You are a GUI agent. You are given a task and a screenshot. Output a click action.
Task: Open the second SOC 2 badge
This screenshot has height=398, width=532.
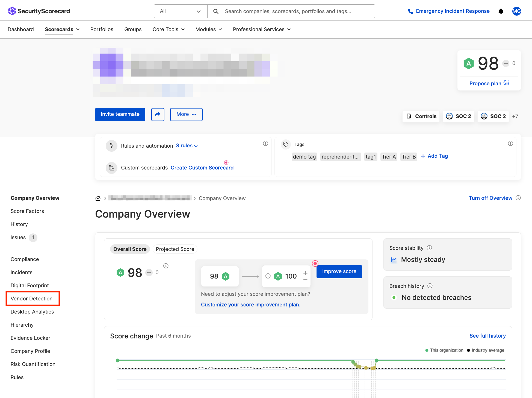click(x=493, y=116)
